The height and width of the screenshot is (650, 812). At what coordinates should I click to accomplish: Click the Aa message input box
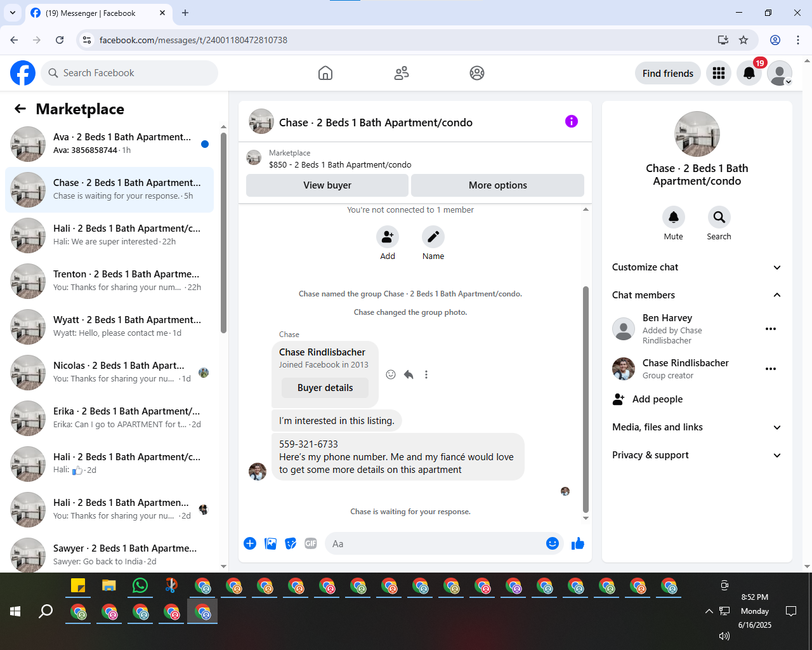434,543
